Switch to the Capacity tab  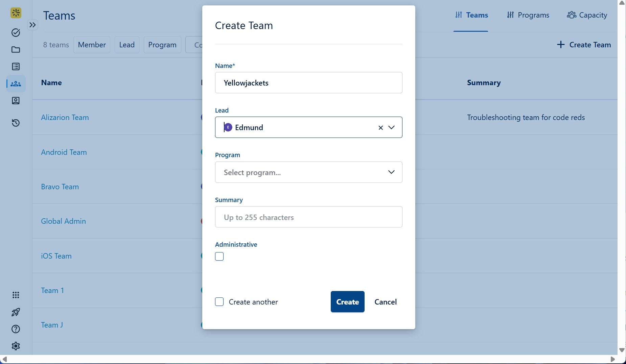point(587,15)
